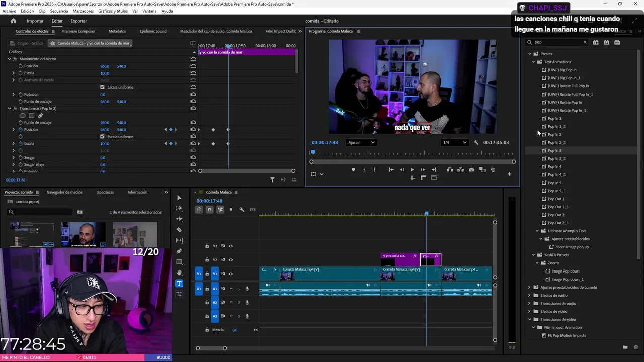644x362 pixels.
Task: Click the ellipse mask icon under Transformar
Action: [x=22, y=116]
